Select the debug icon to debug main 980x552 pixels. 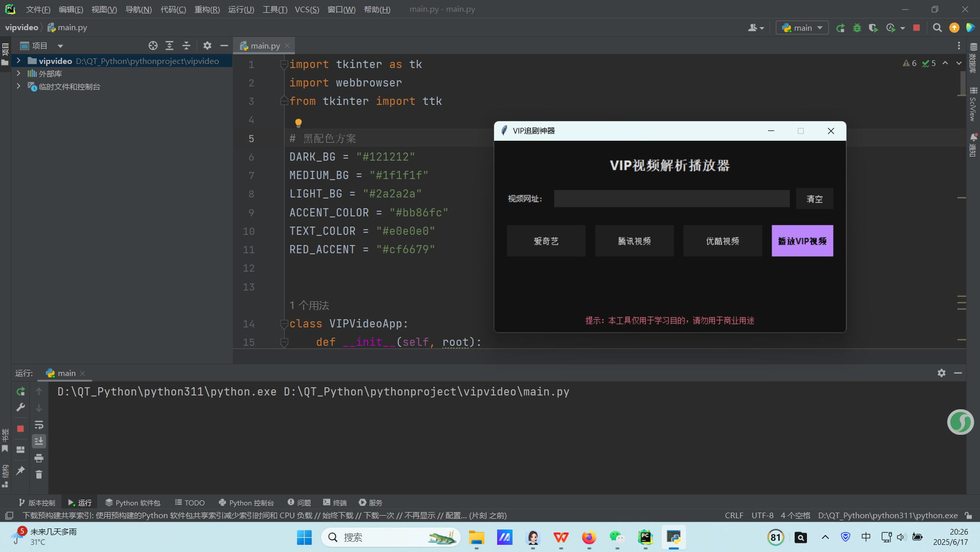[x=857, y=28]
